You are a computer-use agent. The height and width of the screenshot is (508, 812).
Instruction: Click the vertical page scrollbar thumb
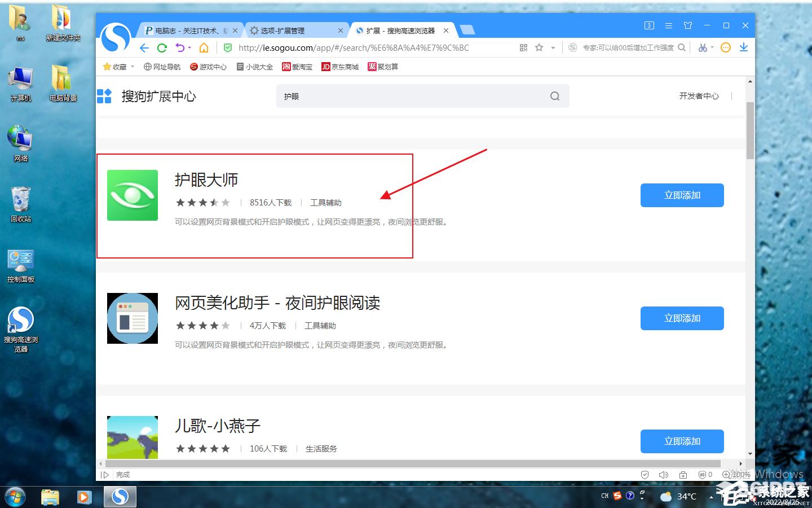(750, 130)
